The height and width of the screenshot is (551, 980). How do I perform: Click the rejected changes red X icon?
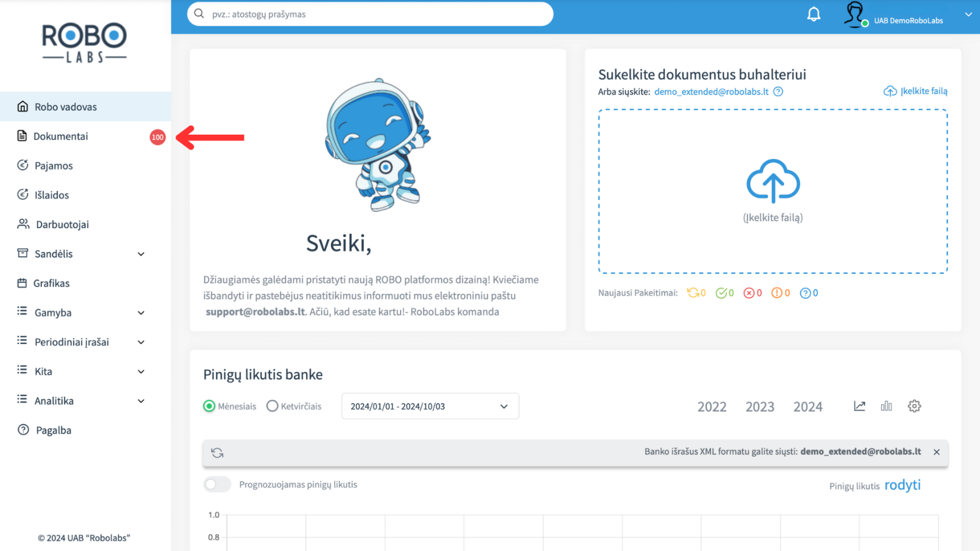pyautogui.click(x=749, y=293)
